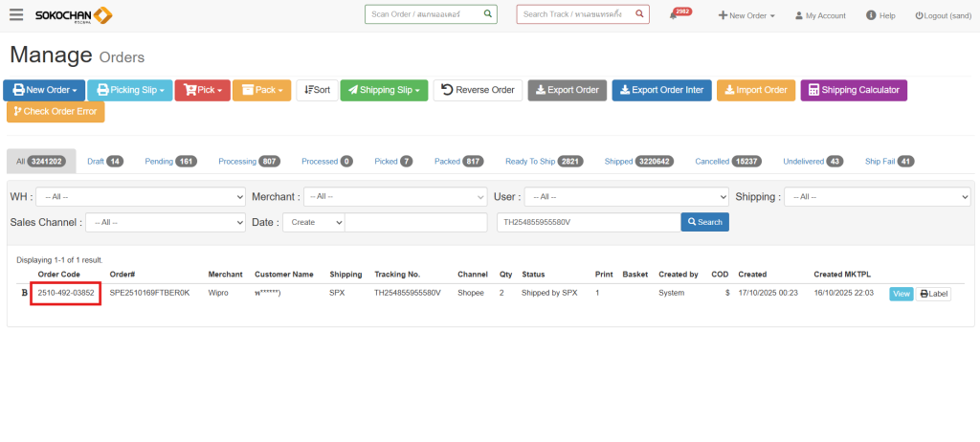Print label for order 2510-492-03852

coord(934,295)
